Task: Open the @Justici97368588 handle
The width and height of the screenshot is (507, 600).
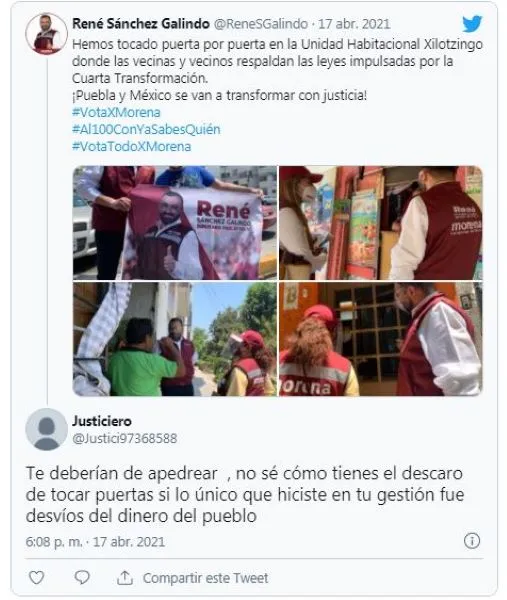Action: click(125, 438)
